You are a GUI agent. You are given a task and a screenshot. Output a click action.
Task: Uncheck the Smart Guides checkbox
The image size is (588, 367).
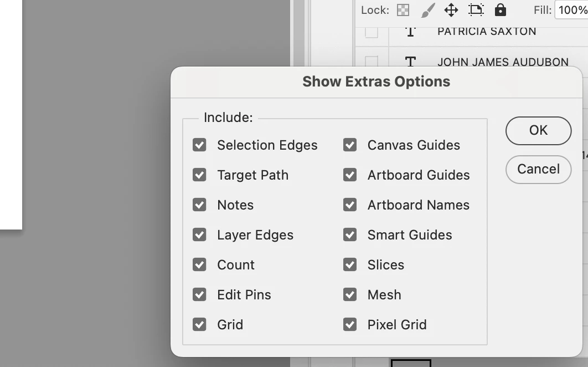click(x=350, y=235)
